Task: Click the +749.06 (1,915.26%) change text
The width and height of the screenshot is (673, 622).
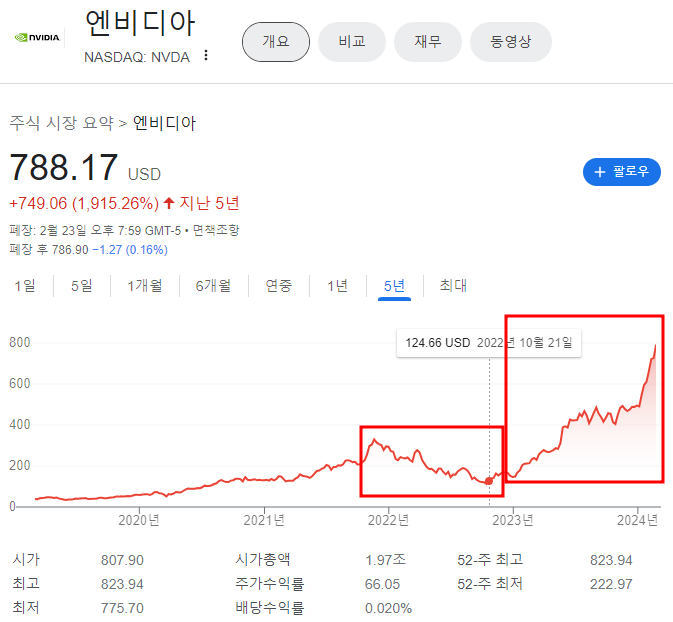Action: tap(84, 203)
